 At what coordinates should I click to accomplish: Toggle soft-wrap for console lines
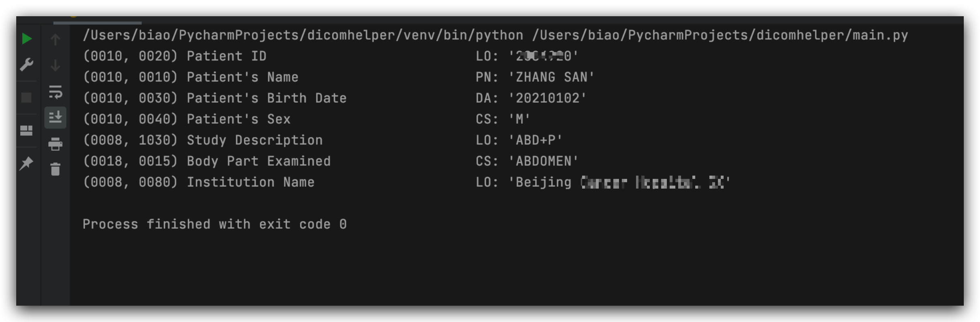point(56,93)
